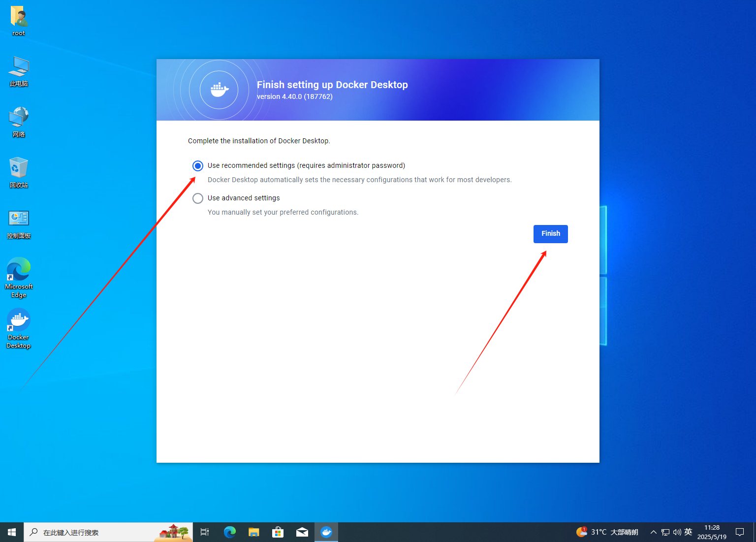Image resolution: width=756 pixels, height=542 pixels.
Task: Select the Docker Desktop desktop shortcut
Action: coord(19,328)
